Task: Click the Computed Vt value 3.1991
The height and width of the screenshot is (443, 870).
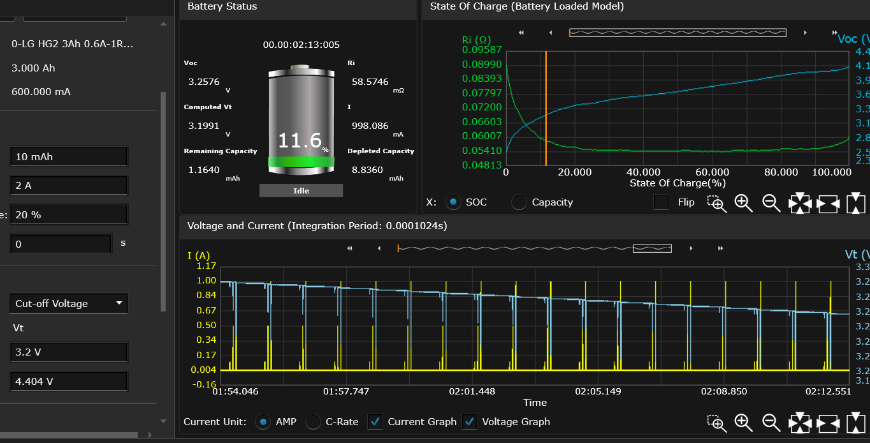Action: point(204,125)
